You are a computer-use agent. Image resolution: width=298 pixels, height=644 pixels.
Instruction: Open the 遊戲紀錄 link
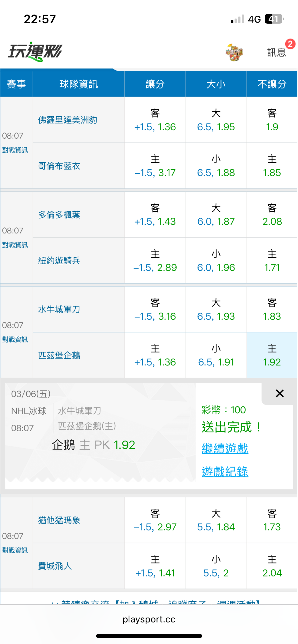click(x=225, y=471)
